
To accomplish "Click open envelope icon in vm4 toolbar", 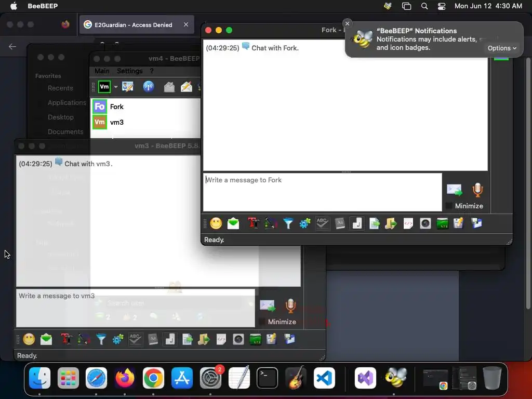I will 169,87.
